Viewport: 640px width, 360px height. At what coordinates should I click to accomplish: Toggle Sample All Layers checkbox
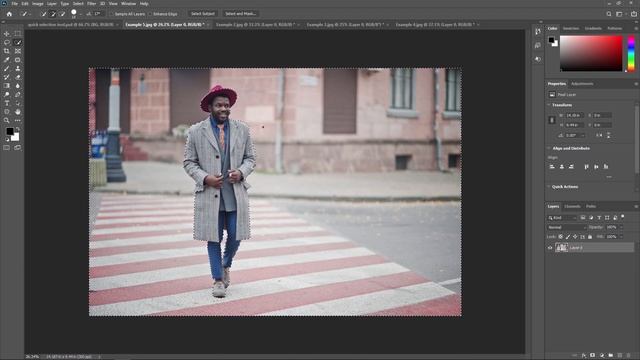[x=111, y=14]
